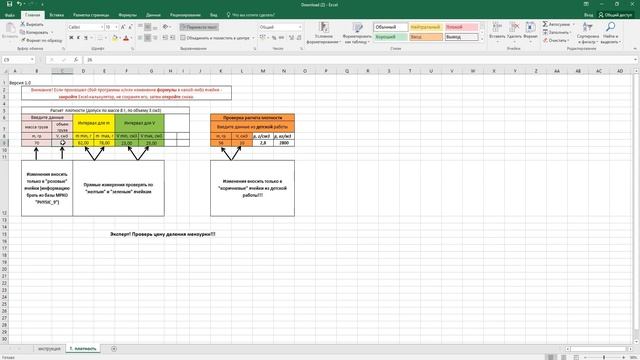The height and width of the screenshot is (360, 640).
Task: Delete cells using the Удалить button
Action: click(x=514, y=31)
